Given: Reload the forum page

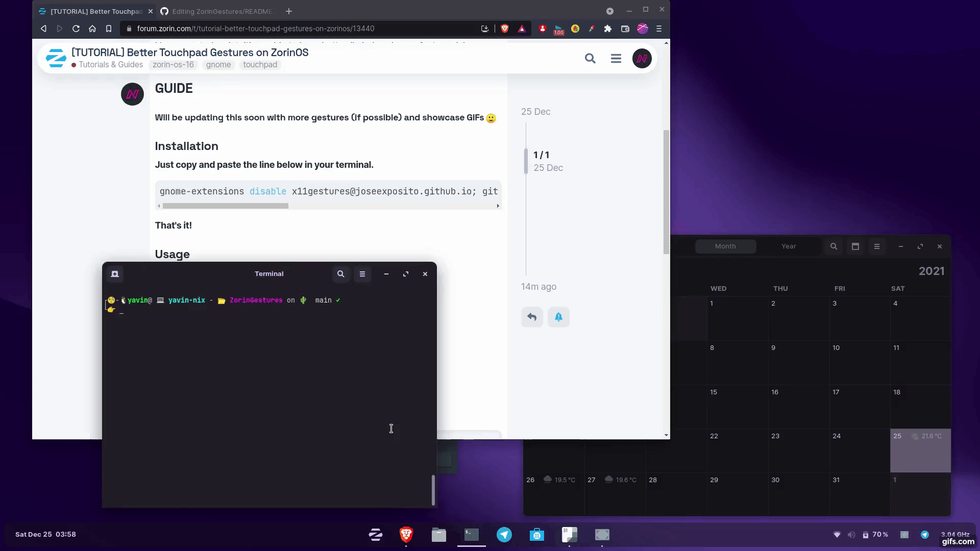Looking at the screenshot, I should pos(76,29).
